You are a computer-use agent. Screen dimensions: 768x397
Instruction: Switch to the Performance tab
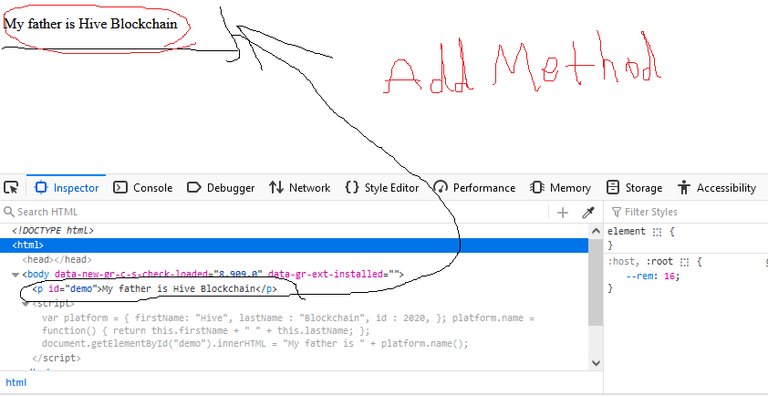pyautogui.click(x=474, y=187)
